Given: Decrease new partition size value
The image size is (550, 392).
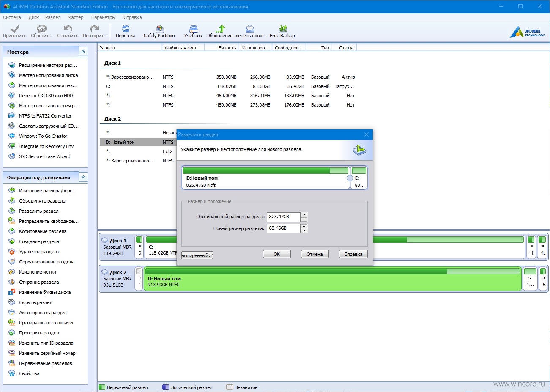Looking at the screenshot, I should tap(304, 231).
